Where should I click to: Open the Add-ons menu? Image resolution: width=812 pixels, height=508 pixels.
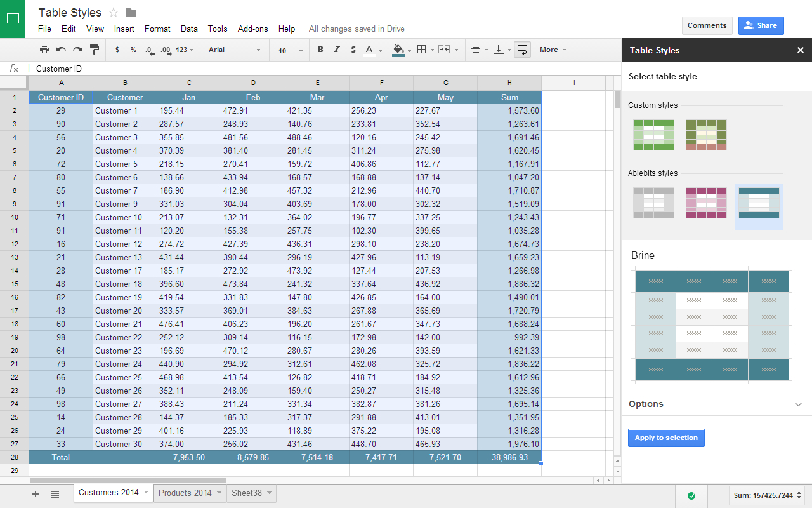[252, 29]
